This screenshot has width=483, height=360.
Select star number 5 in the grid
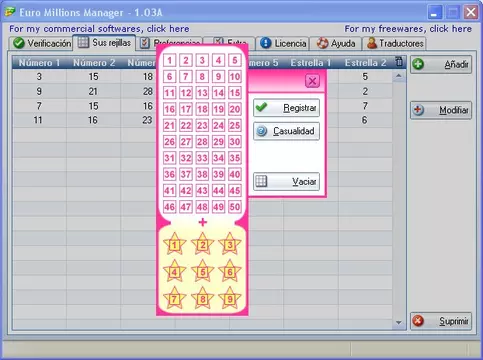[x=202, y=272]
